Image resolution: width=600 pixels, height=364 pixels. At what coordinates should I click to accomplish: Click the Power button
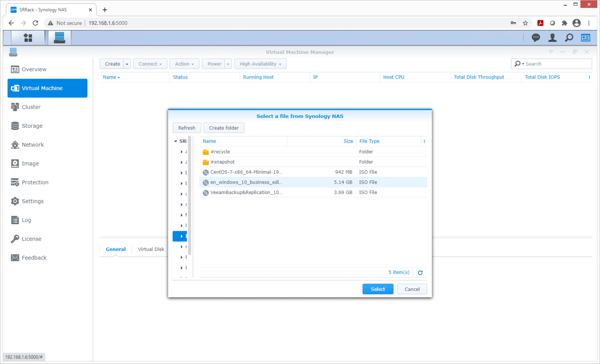pyautogui.click(x=214, y=64)
